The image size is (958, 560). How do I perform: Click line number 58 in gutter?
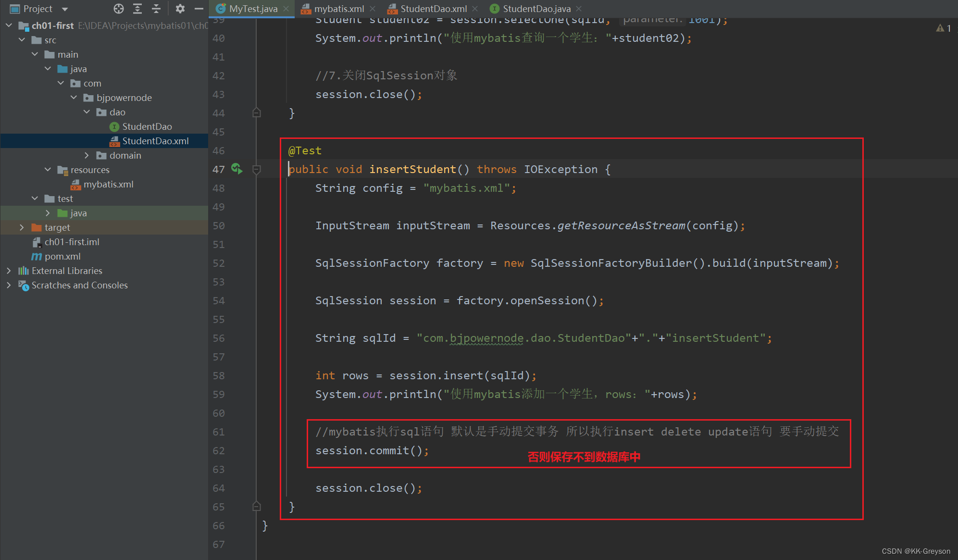point(219,375)
